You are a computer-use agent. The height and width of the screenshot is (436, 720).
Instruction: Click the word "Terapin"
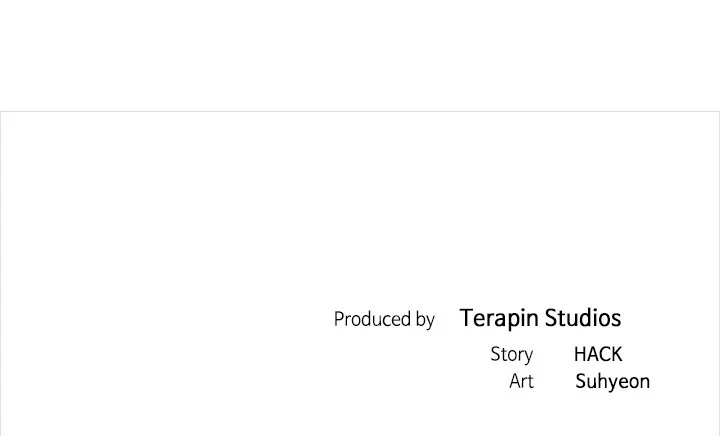click(x=499, y=319)
